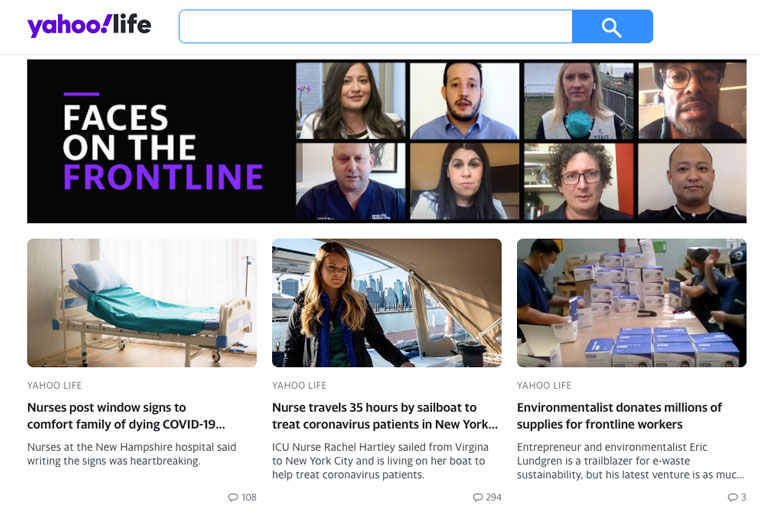The width and height of the screenshot is (760, 514).
Task: Open the Faces on the Frontline banner title
Action: pyautogui.click(x=163, y=147)
